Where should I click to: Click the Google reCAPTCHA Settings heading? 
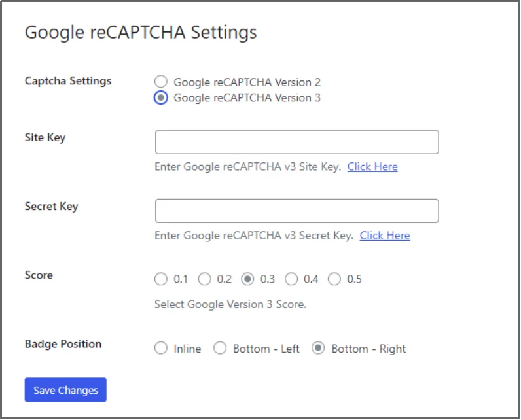(141, 33)
